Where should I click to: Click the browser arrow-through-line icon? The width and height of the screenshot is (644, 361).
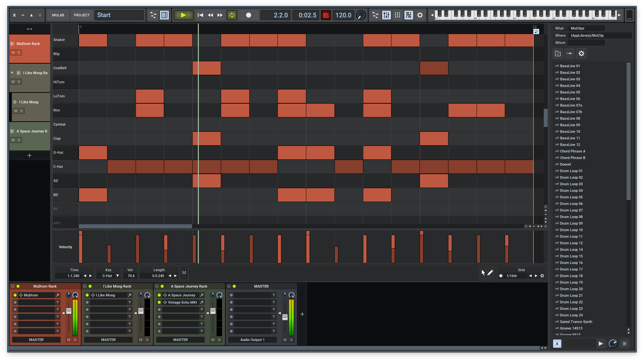pyautogui.click(x=570, y=53)
